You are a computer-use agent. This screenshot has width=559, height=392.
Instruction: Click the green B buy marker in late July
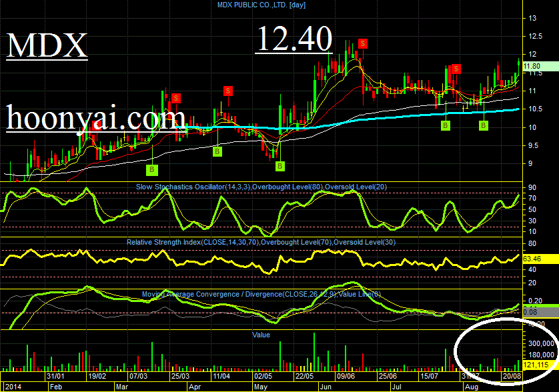click(446, 125)
